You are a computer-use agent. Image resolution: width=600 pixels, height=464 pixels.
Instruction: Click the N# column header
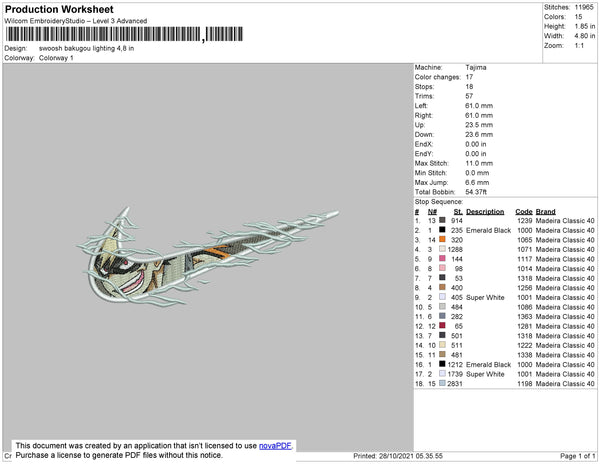click(432, 212)
